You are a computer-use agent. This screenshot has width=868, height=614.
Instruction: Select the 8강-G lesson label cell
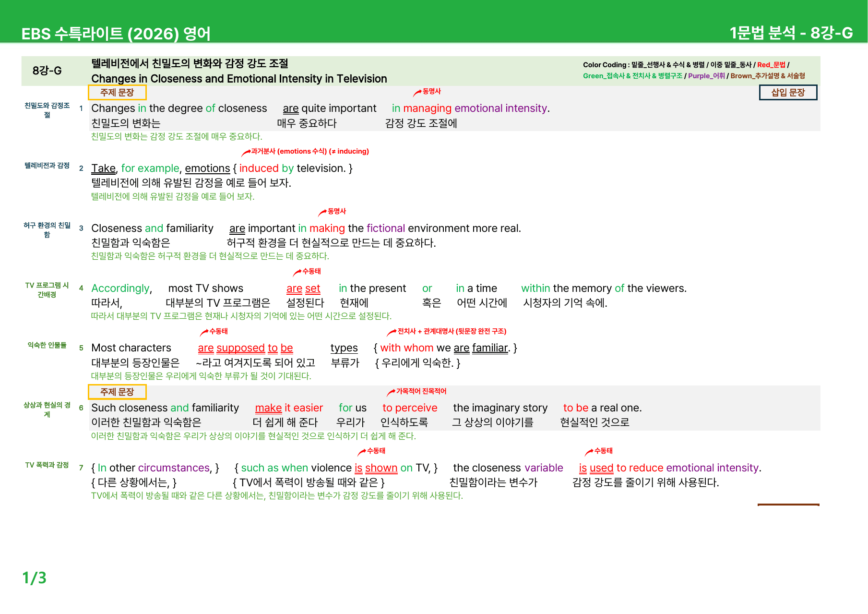click(47, 71)
